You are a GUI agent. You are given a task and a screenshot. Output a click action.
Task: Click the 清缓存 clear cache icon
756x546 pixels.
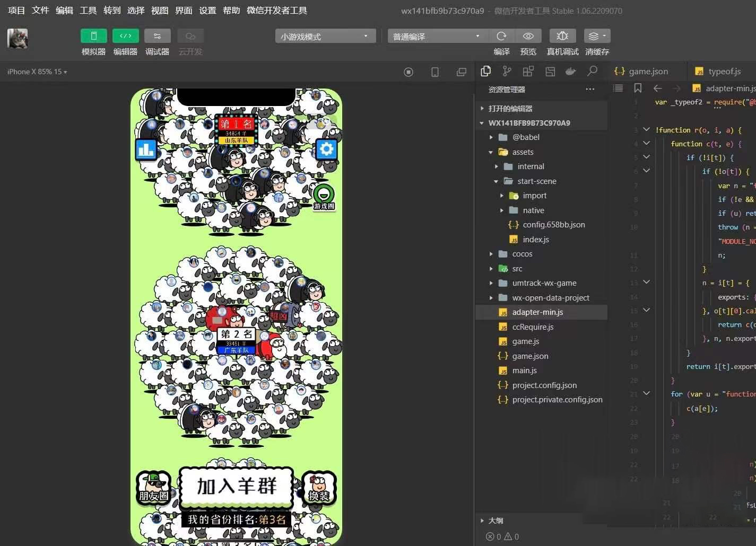tap(596, 36)
